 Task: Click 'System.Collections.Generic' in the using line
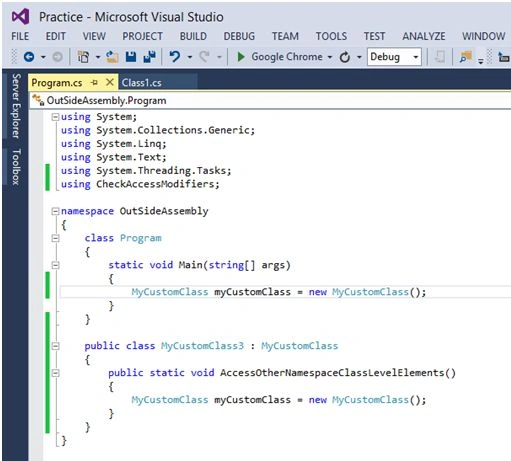173,130
